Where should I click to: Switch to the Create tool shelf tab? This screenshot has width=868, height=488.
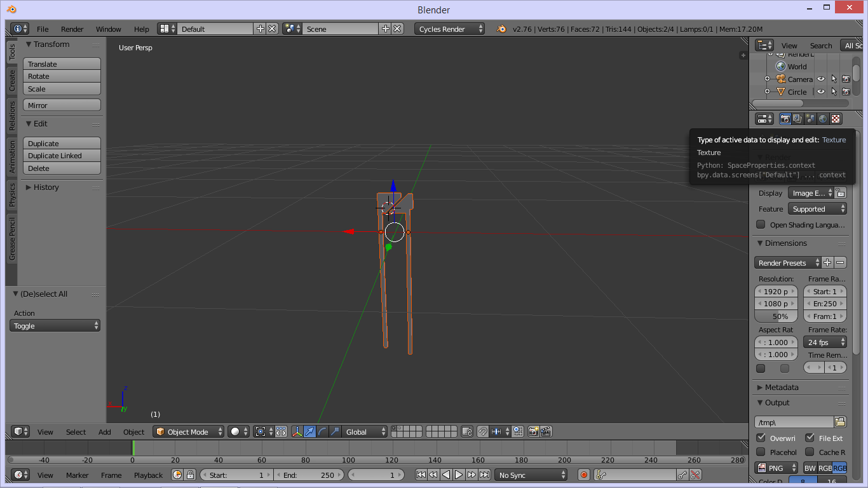pyautogui.click(x=11, y=80)
